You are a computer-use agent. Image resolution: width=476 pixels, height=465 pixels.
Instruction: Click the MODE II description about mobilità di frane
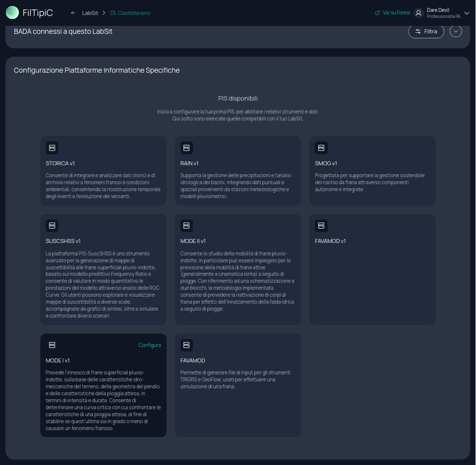click(x=237, y=281)
